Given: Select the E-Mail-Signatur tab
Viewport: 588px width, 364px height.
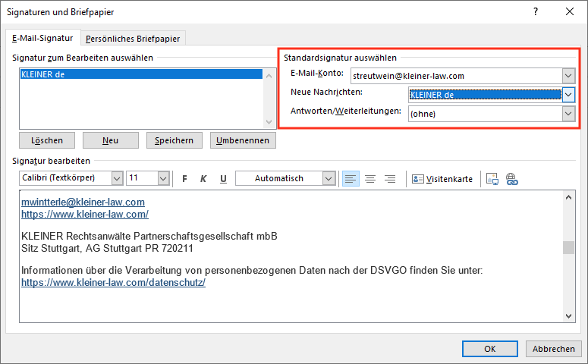Looking at the screenshot, I should tap(42, 38).
